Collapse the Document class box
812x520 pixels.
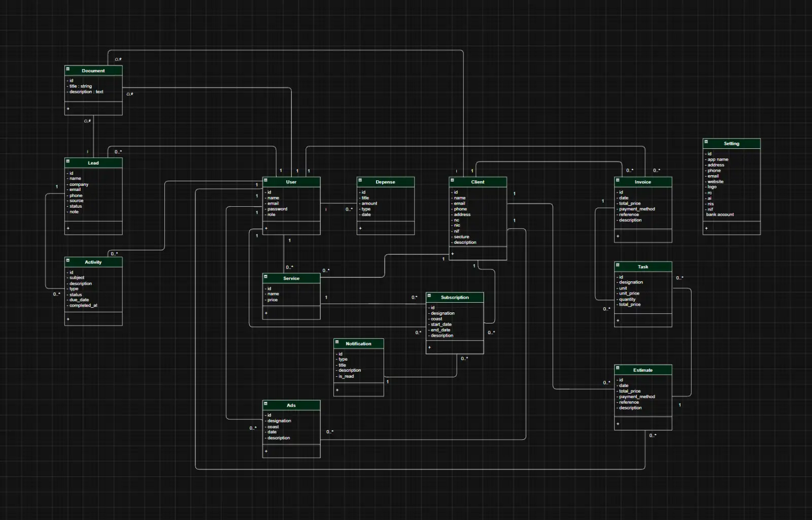pyautogui.click(x=67, y=69)
